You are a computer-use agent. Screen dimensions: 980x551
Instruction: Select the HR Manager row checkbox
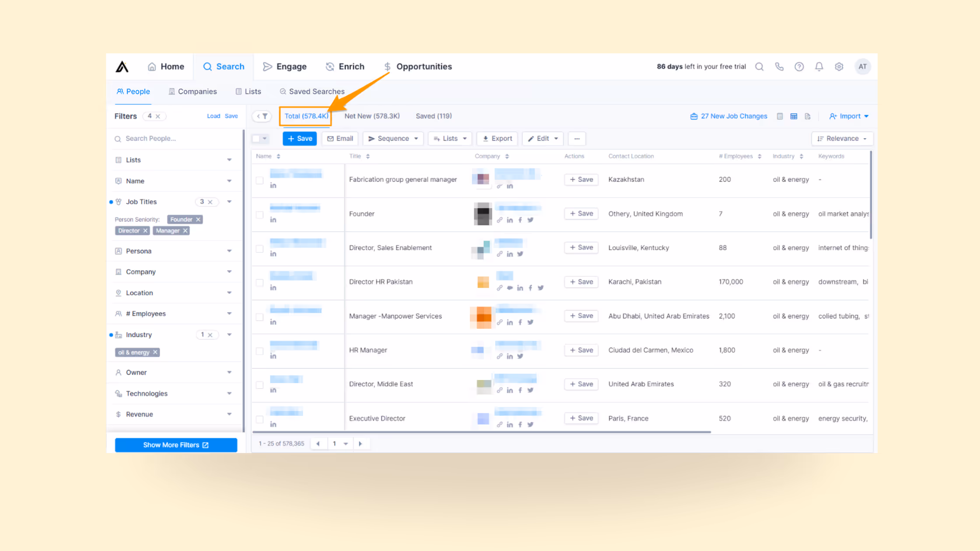[260, 351]
